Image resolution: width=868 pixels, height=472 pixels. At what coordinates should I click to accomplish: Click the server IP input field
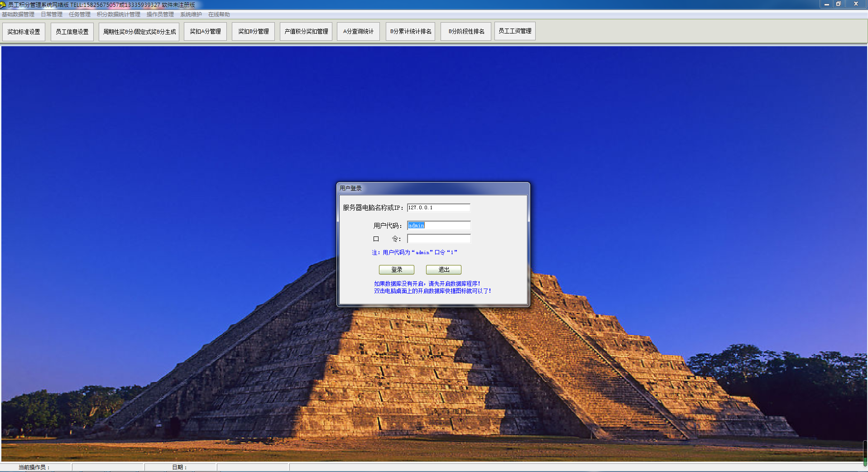click(438, 207)
